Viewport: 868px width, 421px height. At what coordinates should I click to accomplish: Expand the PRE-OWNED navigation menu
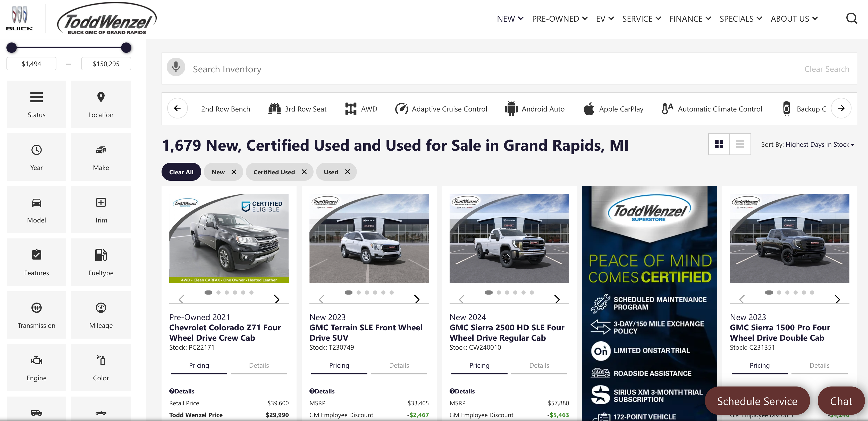pos(560,19)
